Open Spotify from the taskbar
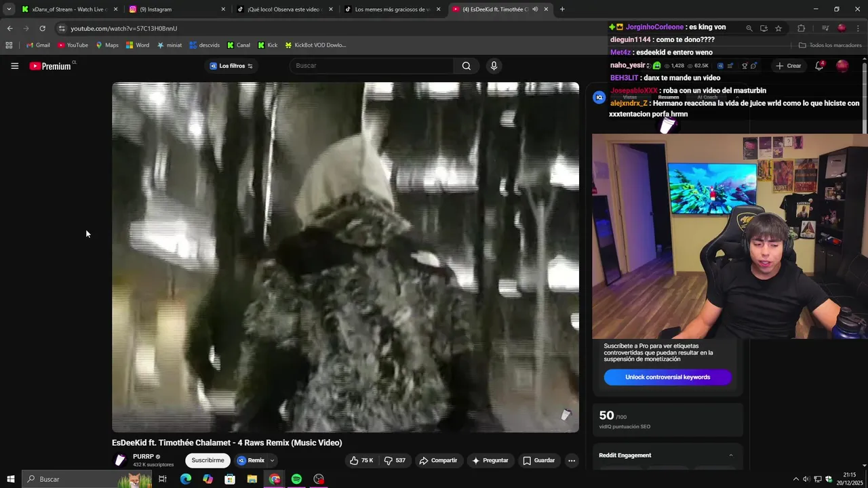 pyautogui.click(x=296, y=479)
